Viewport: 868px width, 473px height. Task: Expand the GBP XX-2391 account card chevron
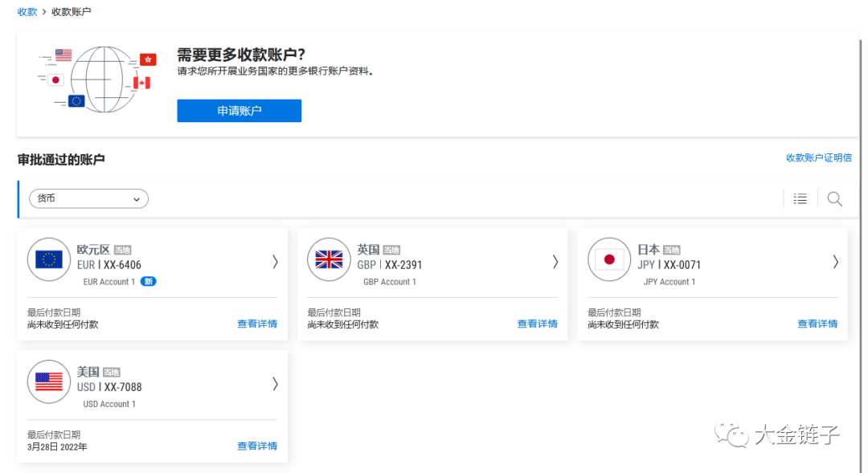[x=555, y=262]
